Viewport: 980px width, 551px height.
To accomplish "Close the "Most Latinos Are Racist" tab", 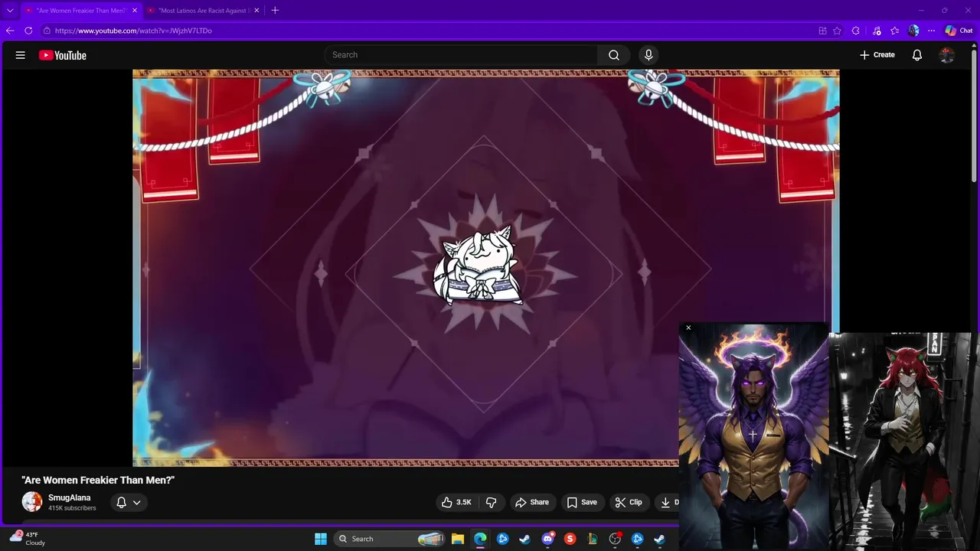I will point(256,11).
